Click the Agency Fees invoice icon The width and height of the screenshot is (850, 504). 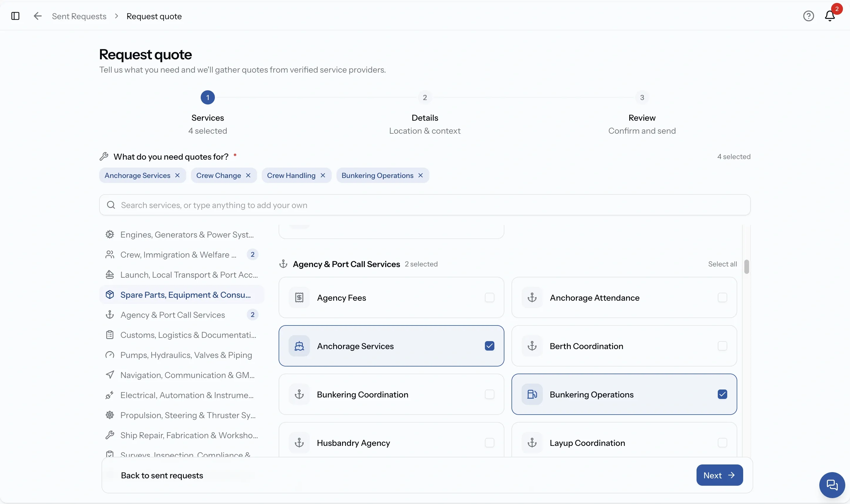tap(299, 297)
